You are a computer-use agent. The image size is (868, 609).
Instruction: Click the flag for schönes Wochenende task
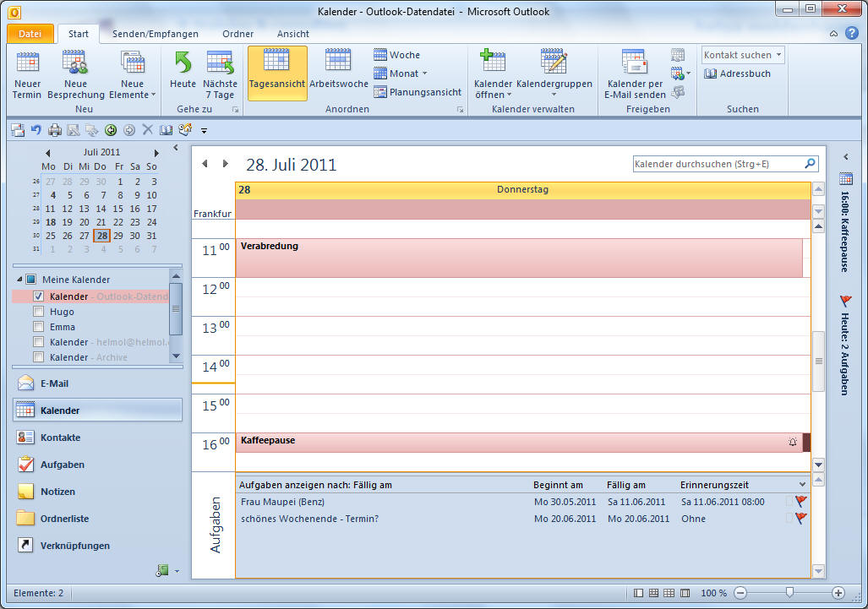click(800, 519)
